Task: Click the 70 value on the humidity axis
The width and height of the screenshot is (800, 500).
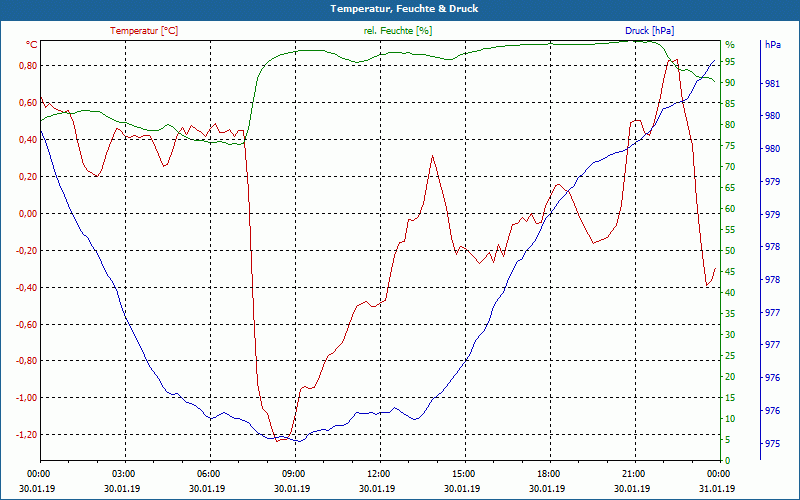Action: click(x=730, y=166)
